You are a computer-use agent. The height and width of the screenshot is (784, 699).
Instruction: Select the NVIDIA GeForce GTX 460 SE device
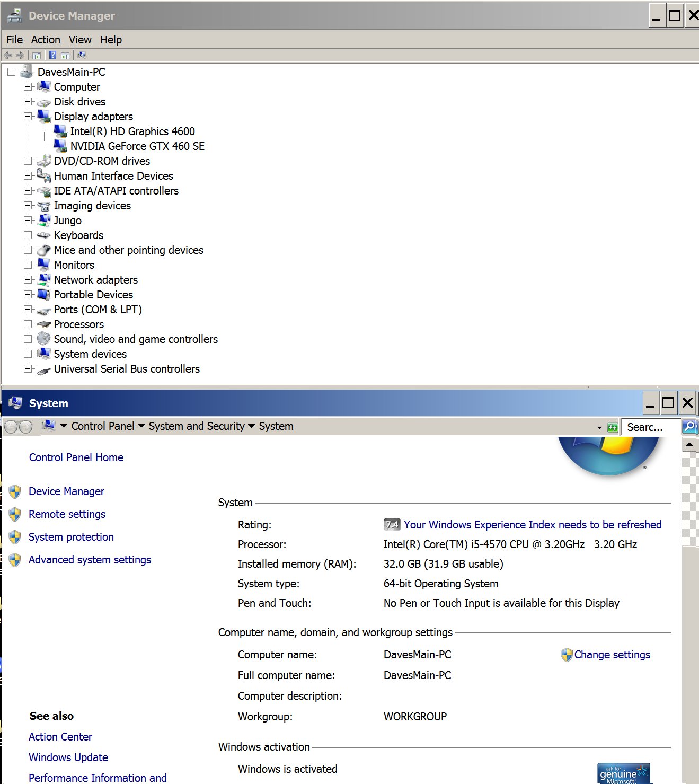(137, 146)
